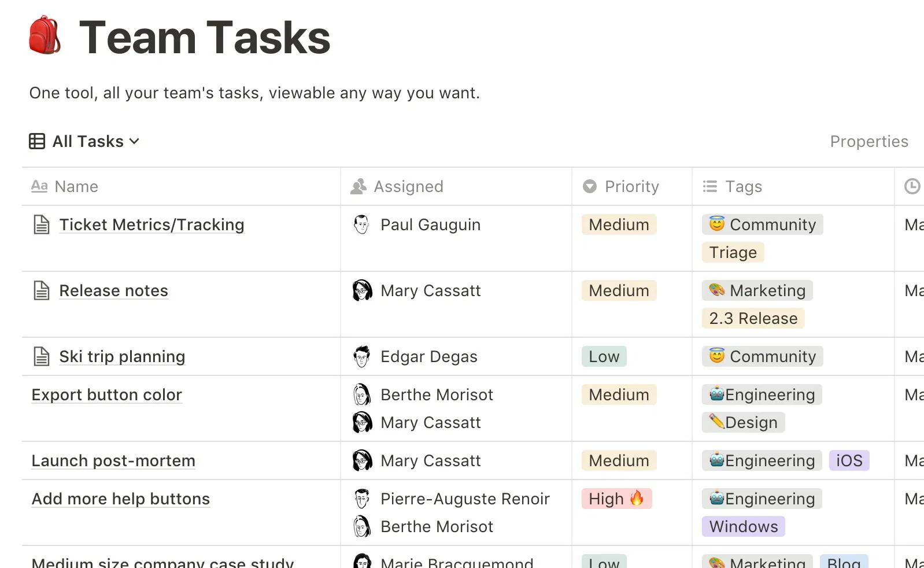Click Edgar Degas's avatar icon
The image size is (924, 568).
click(362, 356)
